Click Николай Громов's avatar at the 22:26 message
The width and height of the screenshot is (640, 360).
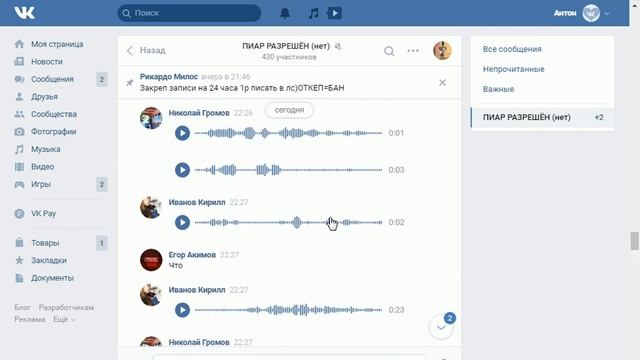(x=151, y=118)
